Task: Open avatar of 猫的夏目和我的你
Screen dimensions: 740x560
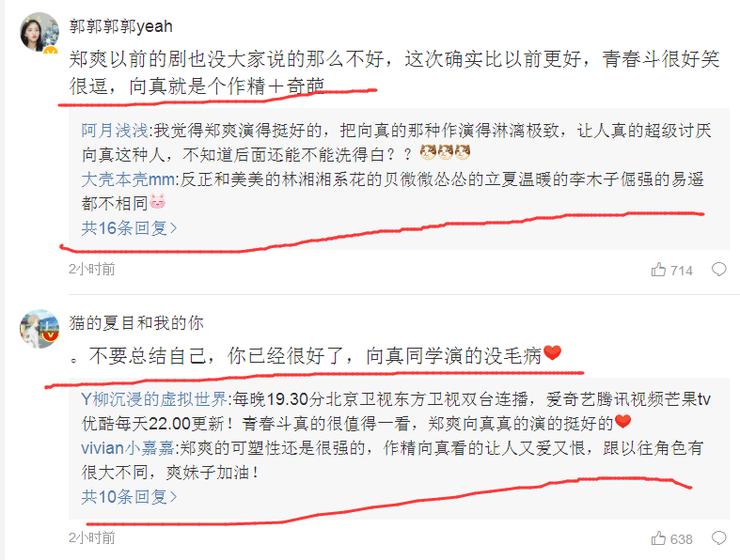Action: 39,329
